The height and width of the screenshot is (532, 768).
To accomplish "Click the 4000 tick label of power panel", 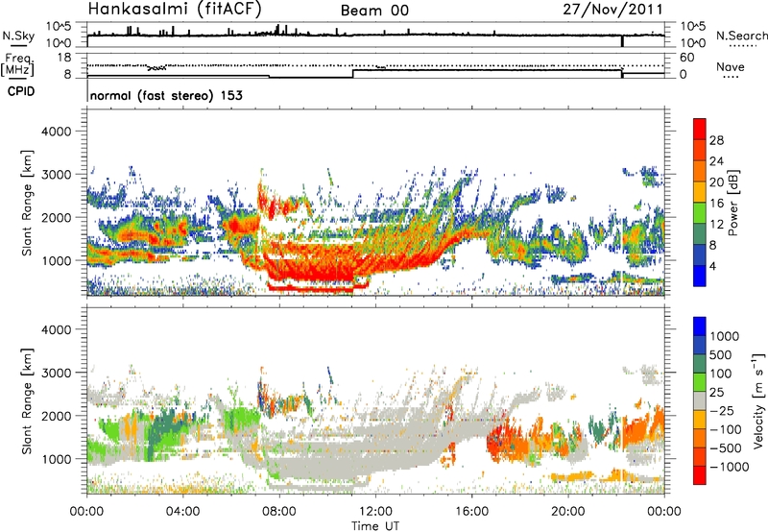I will pyautogui.click(x=57, y=132).
